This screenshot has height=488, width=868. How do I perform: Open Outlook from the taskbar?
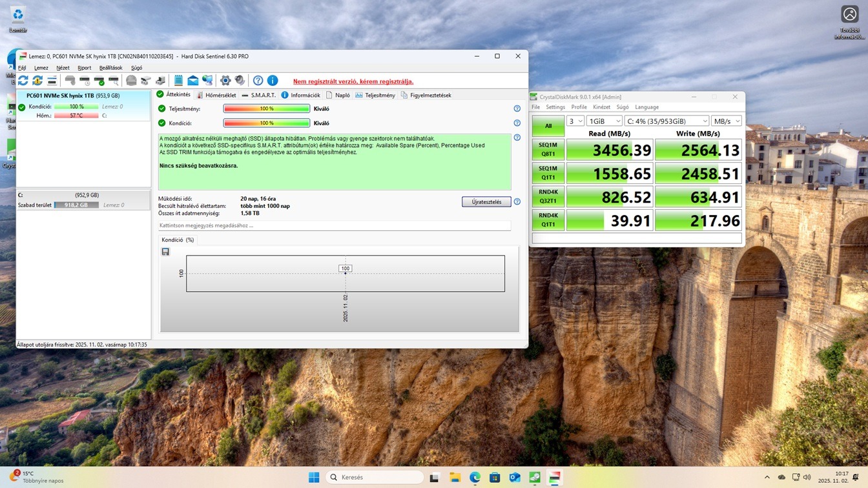[x=515, y=478]
